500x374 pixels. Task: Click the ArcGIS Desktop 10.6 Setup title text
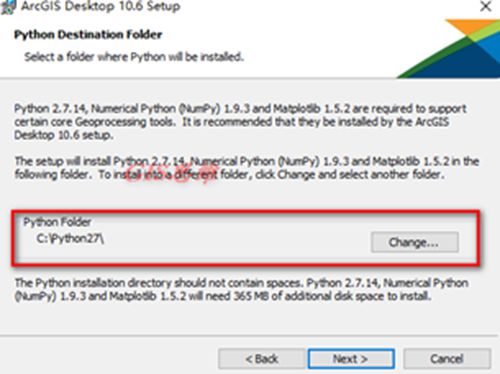[x=101, y=6]
